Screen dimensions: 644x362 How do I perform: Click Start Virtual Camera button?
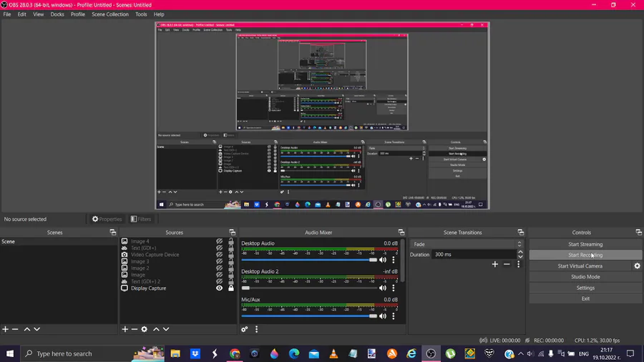(580, 266)
